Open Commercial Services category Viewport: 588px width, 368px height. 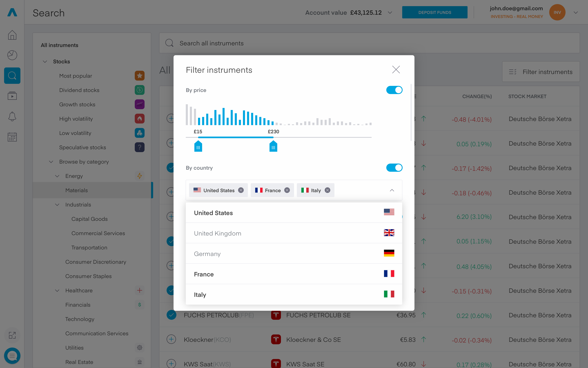point(98,233)
